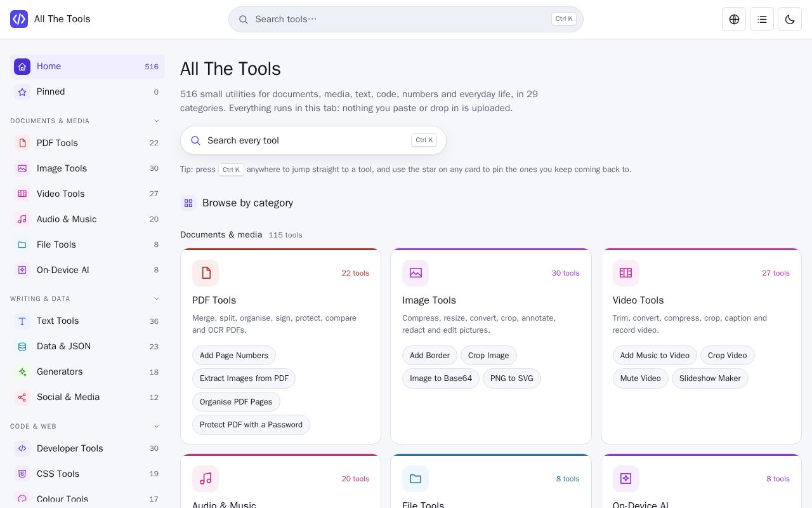Select Data & JSON in the sidebar
The width and height of the screenshot is (812, 508).
click(x=88, y=346)
